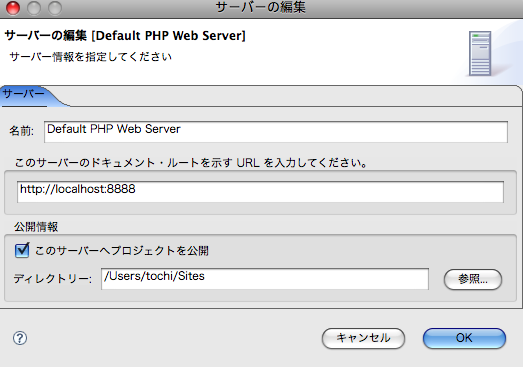Click the キャンセル button
The width and height of the screenshot is (523, 367).
click(363, 338)
